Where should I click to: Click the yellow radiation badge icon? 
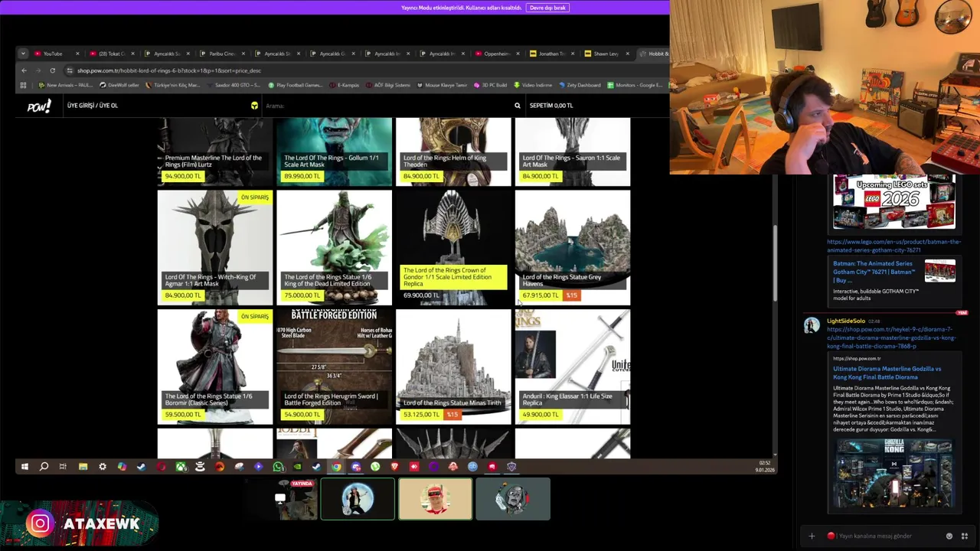pos(254,106)
